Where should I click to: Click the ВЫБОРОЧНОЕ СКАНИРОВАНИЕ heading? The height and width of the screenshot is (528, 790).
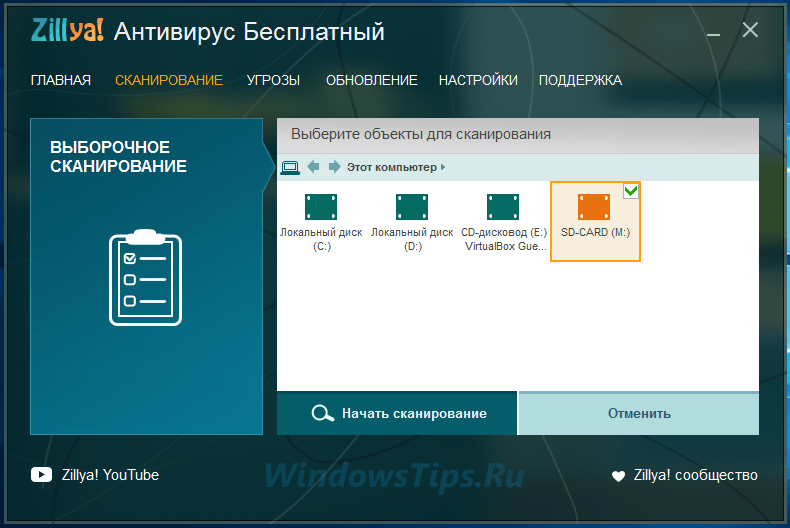click(118, 157)
